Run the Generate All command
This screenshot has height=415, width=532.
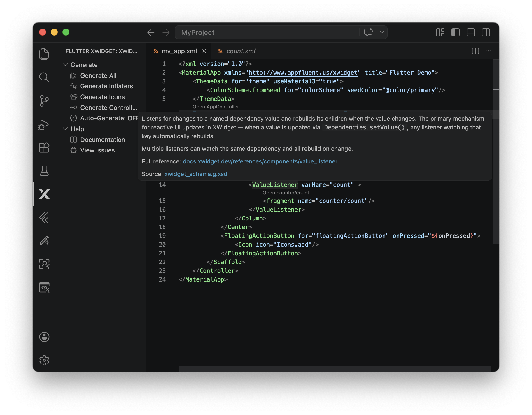point(98,75)
